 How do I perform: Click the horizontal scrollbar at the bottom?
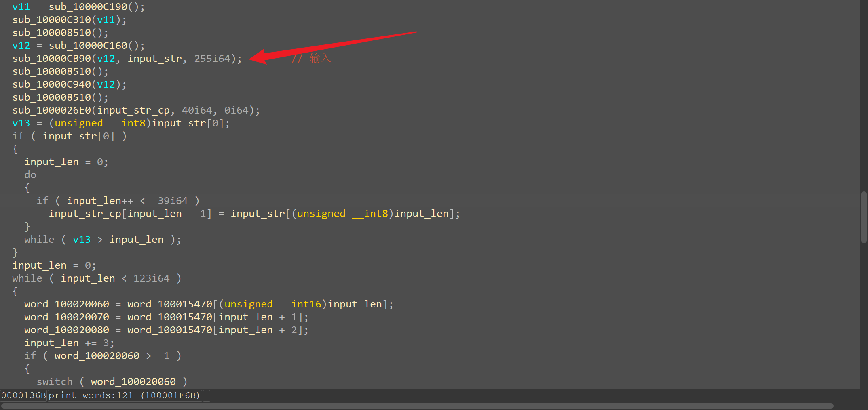416,406
